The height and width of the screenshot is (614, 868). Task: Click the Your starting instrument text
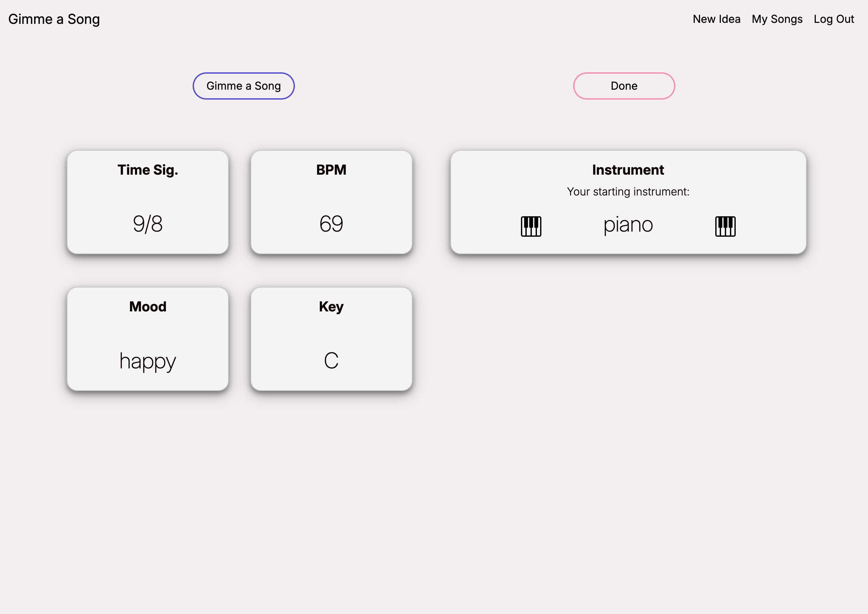(628, 191)
